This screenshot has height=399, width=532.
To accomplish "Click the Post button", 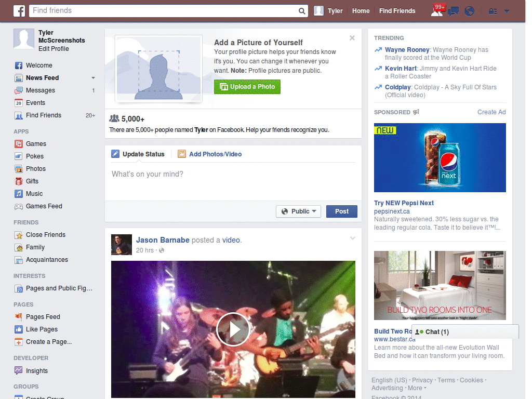I will [342, 211].
